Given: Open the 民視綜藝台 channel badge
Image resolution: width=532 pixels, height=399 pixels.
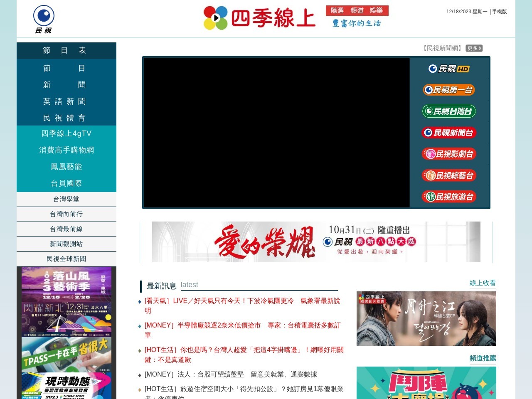Looking at the screenshot, I should [449, 175].
